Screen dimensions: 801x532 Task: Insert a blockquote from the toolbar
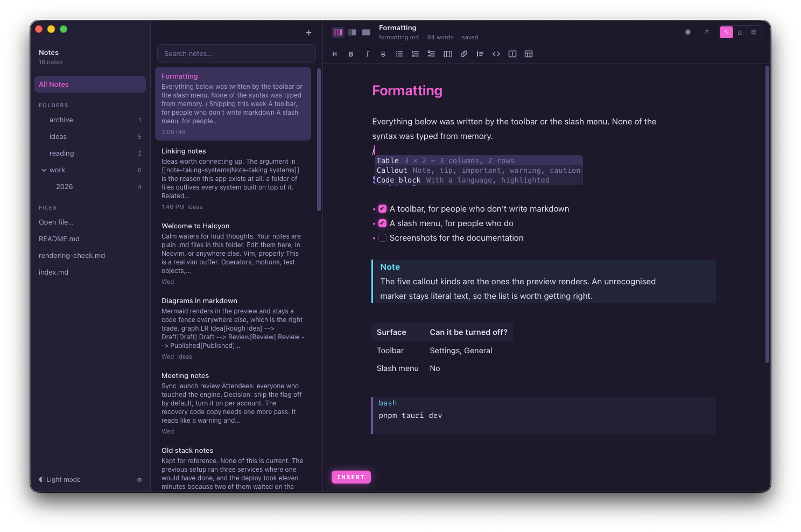(480, 54)
